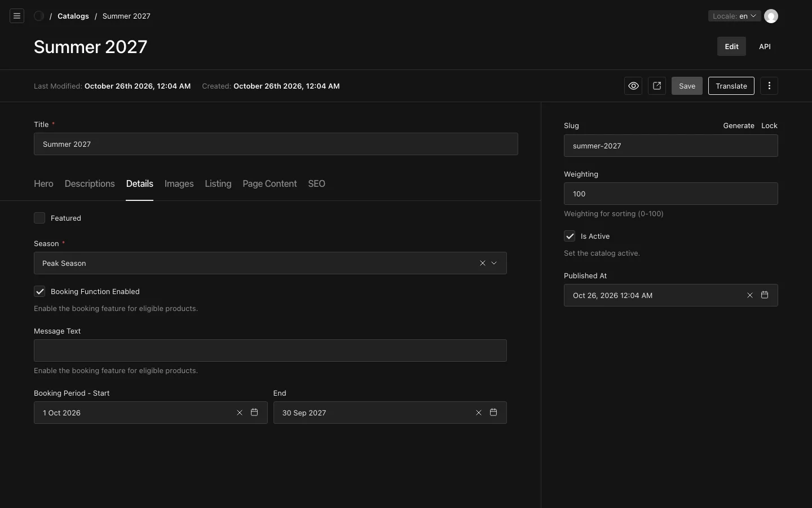Focus the Weighting input field
Viewport: 812px width, 508px height.
click(x=671, y=194)
